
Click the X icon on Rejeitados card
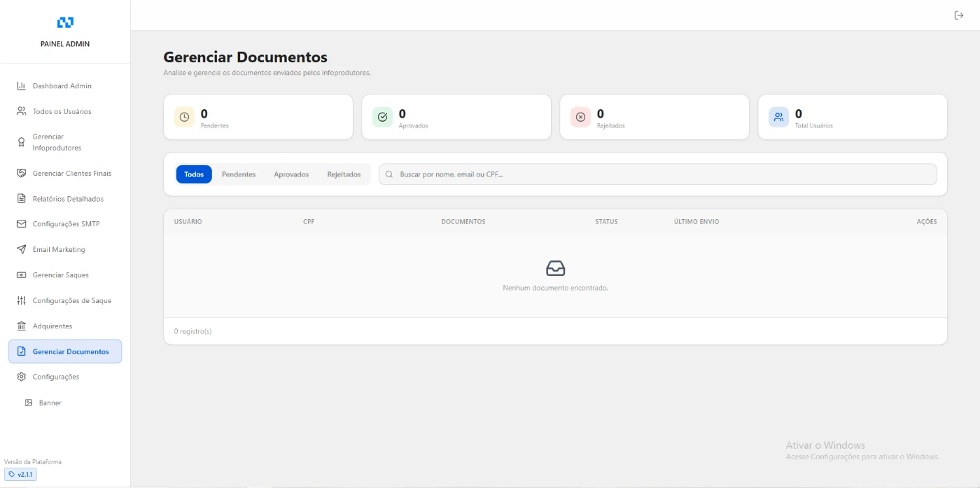click(x=580, y=117)
